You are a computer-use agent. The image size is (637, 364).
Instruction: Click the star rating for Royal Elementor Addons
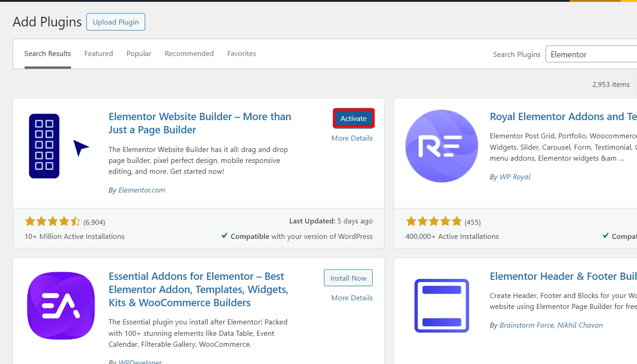[x=434, y=222]
